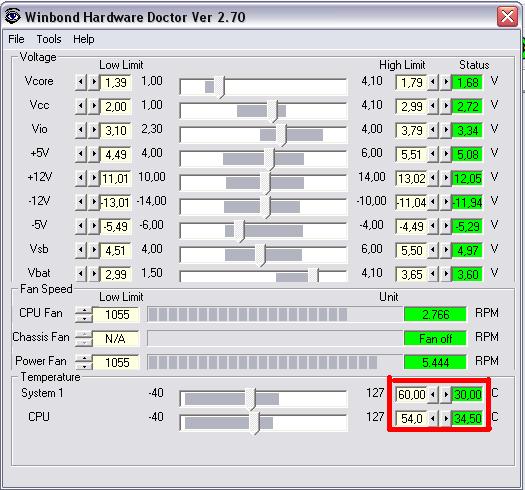The image size is (525, 490).
Task: Decrease the +5V low limit with left arrow
Action: pos(81,154)
